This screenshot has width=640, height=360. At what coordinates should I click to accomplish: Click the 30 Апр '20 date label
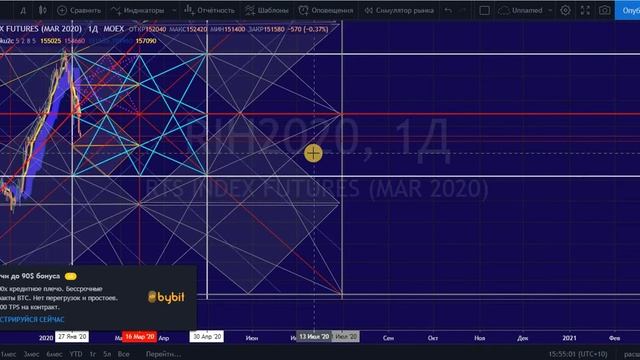coord(207,337)
